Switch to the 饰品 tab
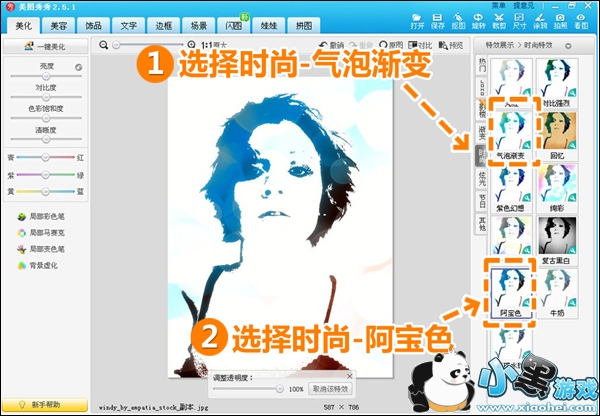 pyautogui.click(x=93, y=26)
